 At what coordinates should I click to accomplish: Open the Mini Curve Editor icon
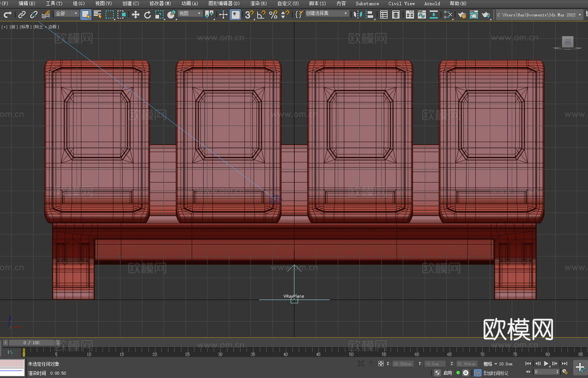click(x=10, y=352)
